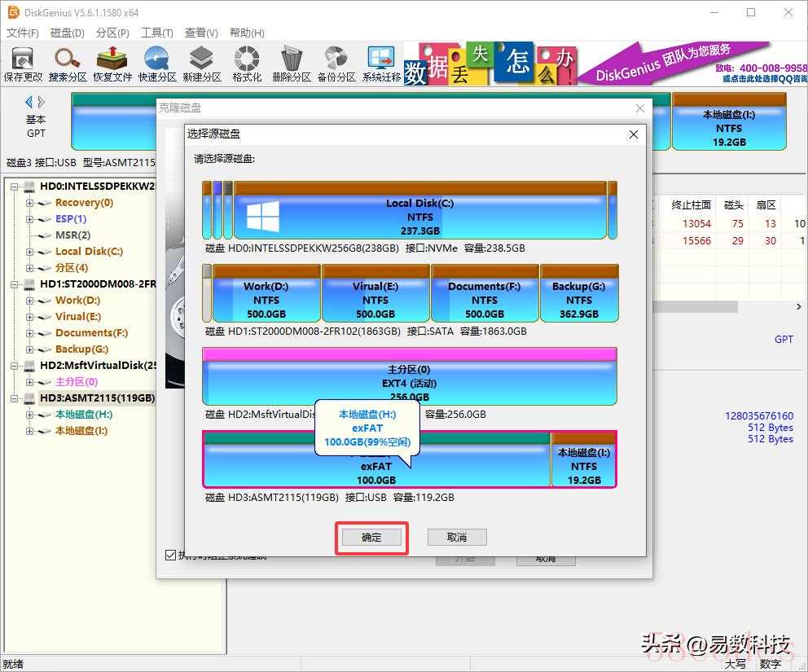This screenshot has height=672, width=808.
Task: Click the 扇区 column header
Action: 766,205
